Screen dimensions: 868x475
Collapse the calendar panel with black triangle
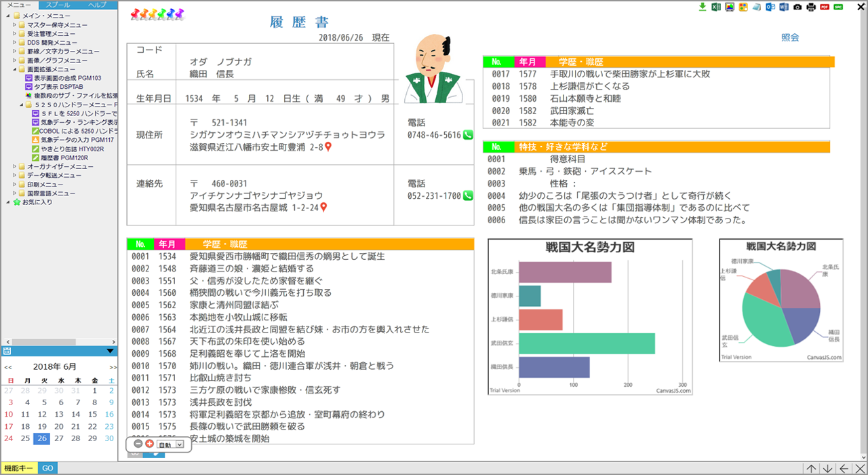[x=110, y=351]
